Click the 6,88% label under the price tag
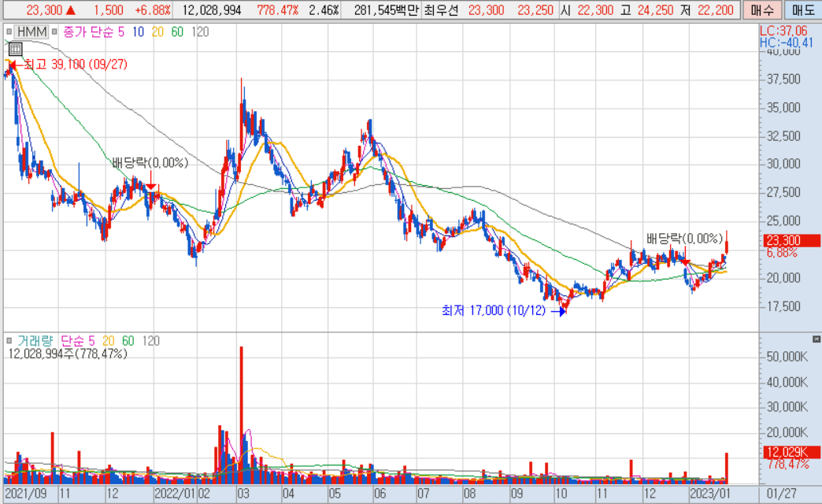This screenshot has width=822, height=504. pos(782,253)
